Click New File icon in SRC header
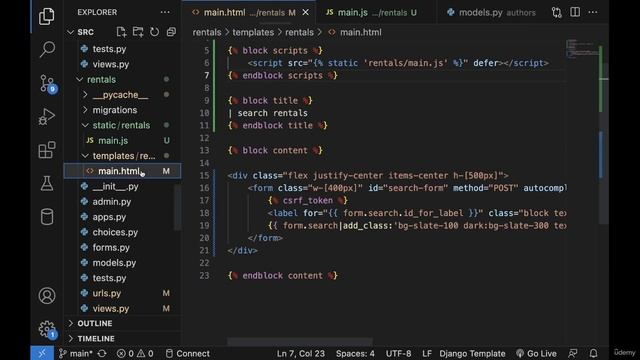640x360 pixels. pyautogui.click(x=121, y=32)
